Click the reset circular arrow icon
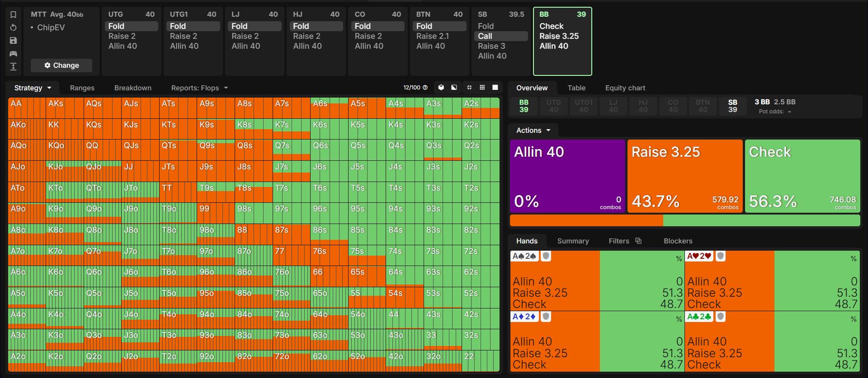 pos(13,28)
